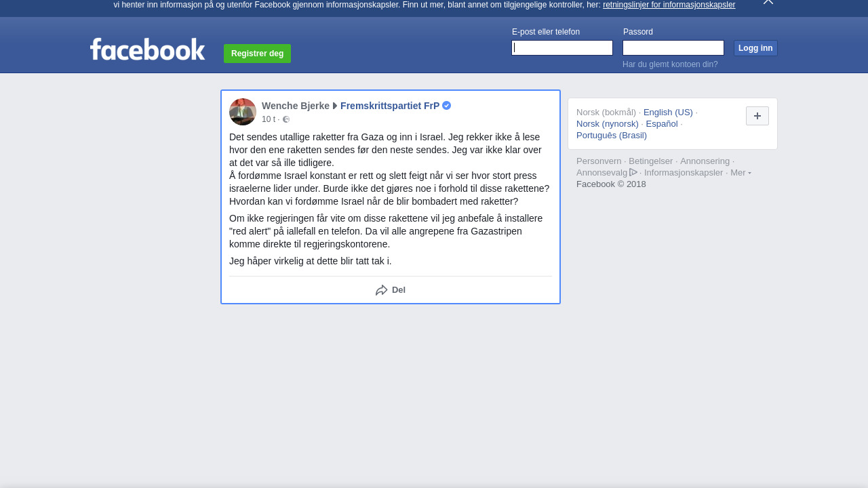Click the 10 t post timestamp
The image size is (868, 488).
pyautogui.click(x=269, y=119)
